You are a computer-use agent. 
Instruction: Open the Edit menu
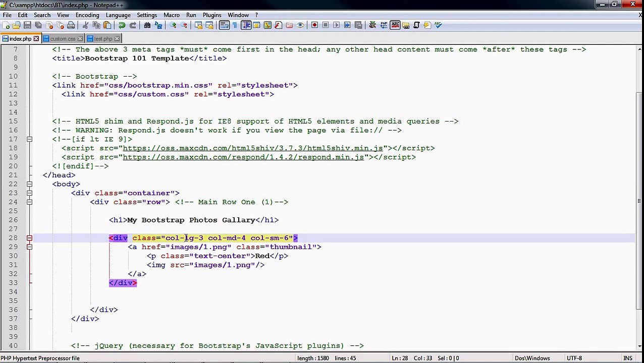(x=23, y=15)
